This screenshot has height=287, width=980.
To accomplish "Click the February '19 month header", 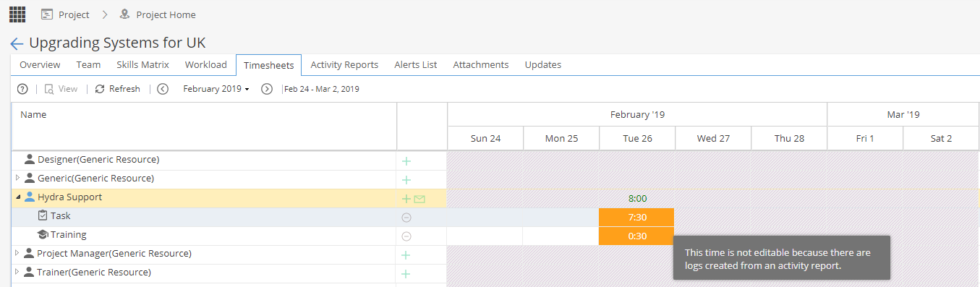I will coord(637,114).
